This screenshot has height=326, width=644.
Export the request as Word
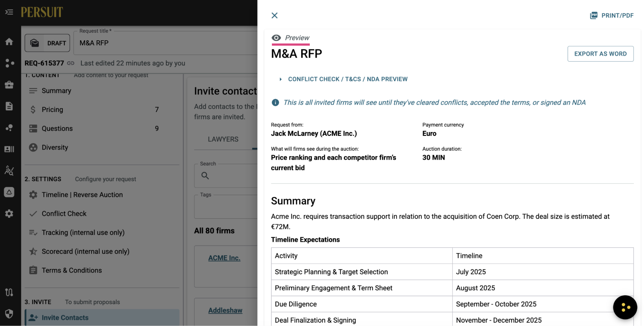pos(600,54)
